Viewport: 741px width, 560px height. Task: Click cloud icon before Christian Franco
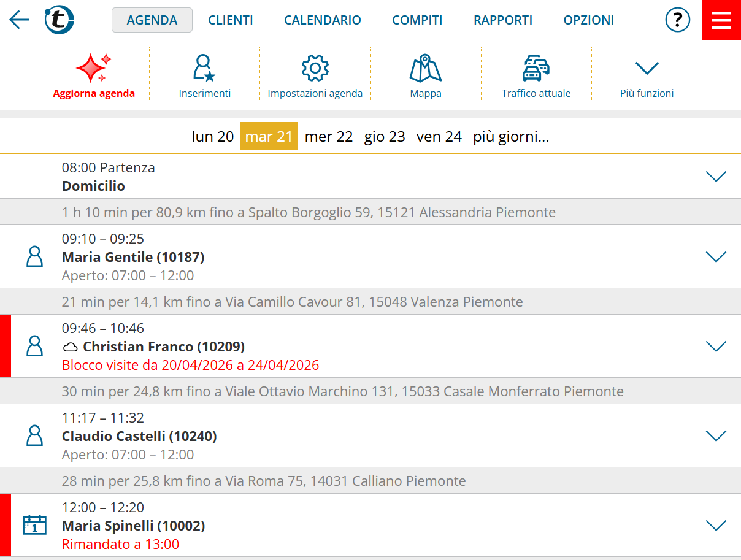point(71,347)
